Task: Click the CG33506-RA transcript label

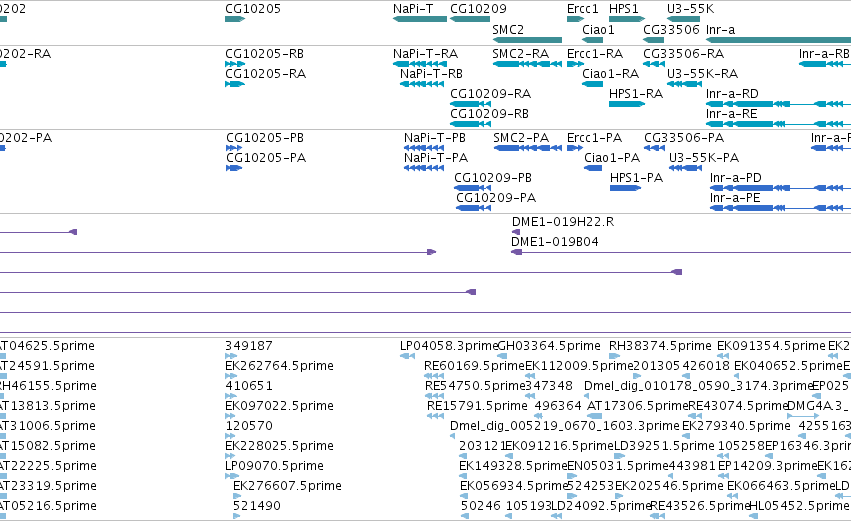Action: click(x=684, y=54)
